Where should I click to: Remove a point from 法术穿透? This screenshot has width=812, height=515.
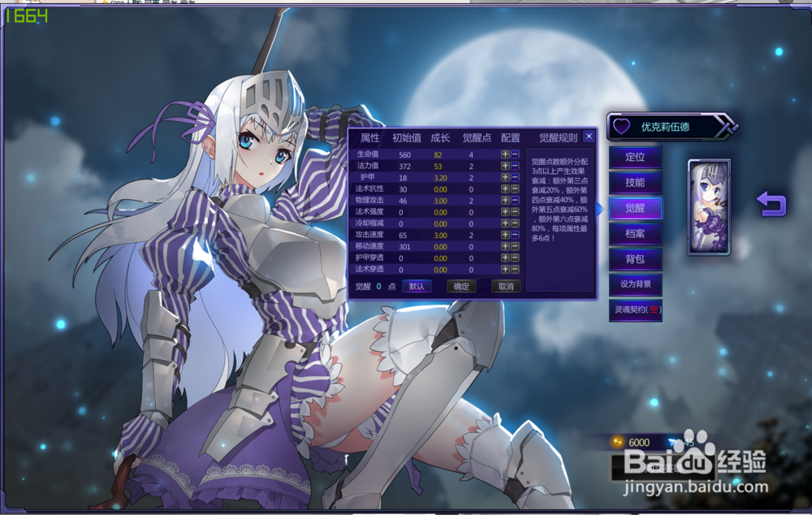(x=515, y=269)
